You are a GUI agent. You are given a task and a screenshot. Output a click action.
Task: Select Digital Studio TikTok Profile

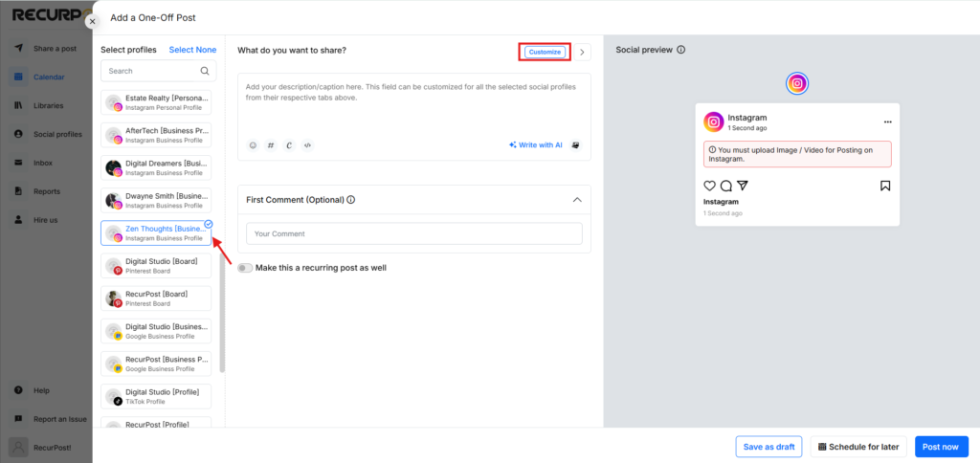tap(156, 396)
